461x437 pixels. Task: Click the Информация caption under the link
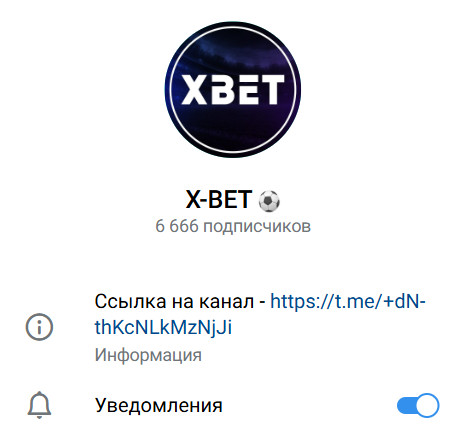tap(148, 355)
